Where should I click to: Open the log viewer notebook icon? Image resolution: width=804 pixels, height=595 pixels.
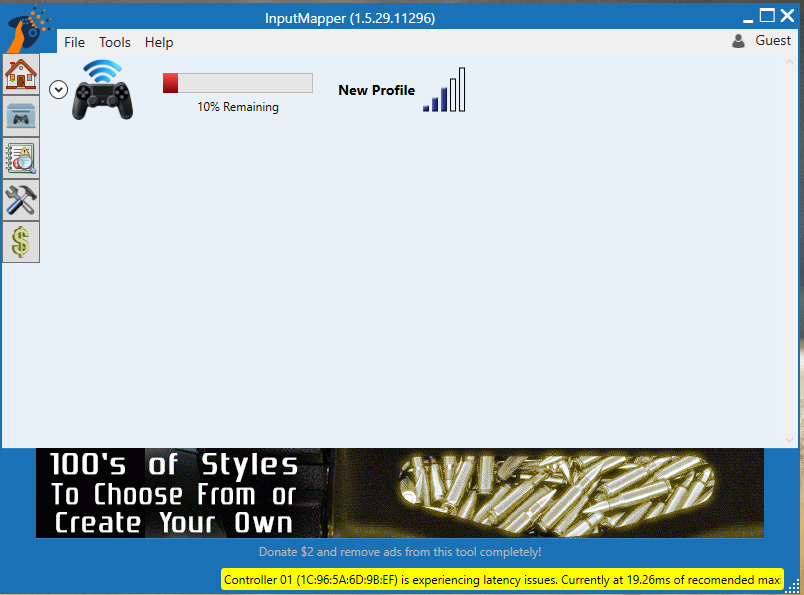[21, 158]
